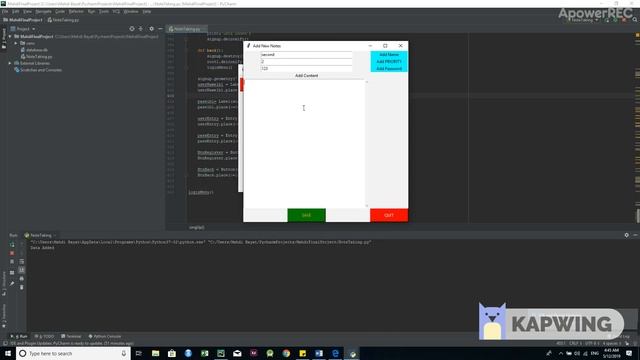Click the ENG language indicator in tray
640x360 pixels.
point(594,353)
